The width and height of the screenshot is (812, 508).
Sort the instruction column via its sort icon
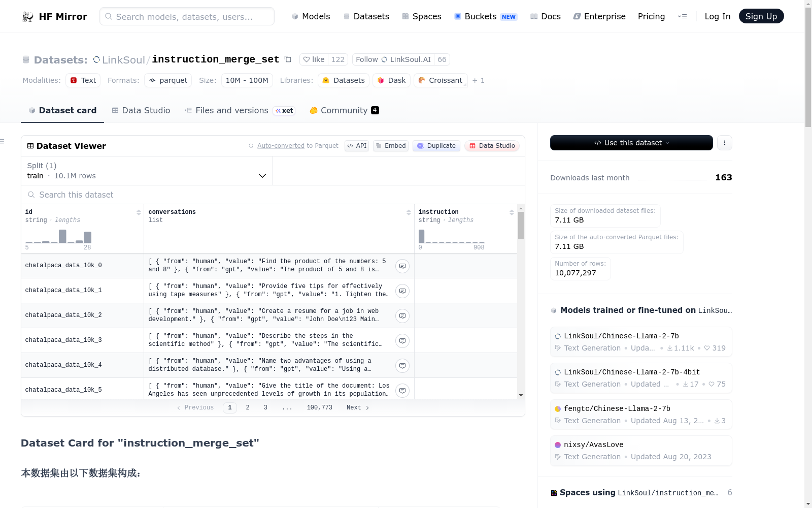click(512, 212)
